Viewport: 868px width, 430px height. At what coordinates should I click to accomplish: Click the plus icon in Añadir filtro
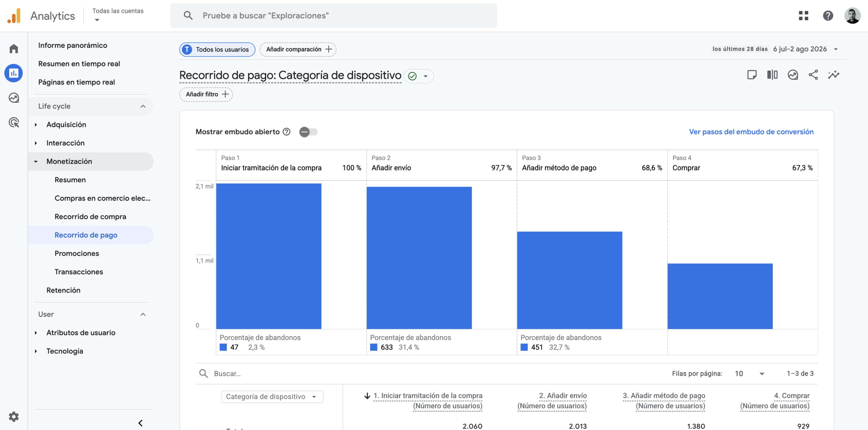click(225, 94)
